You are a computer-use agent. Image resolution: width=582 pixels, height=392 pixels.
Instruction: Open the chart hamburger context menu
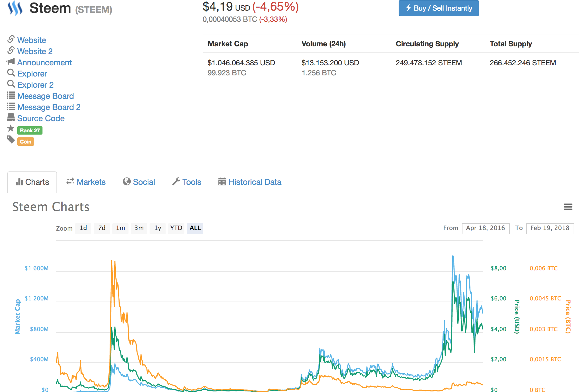(568, 207)
